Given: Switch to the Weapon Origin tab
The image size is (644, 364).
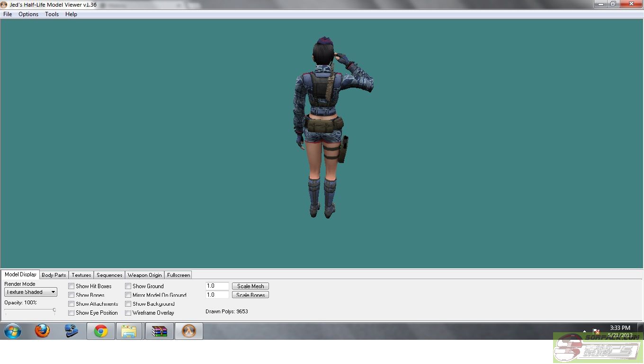Looking at the screenshot, I should (x=145, y=275).
